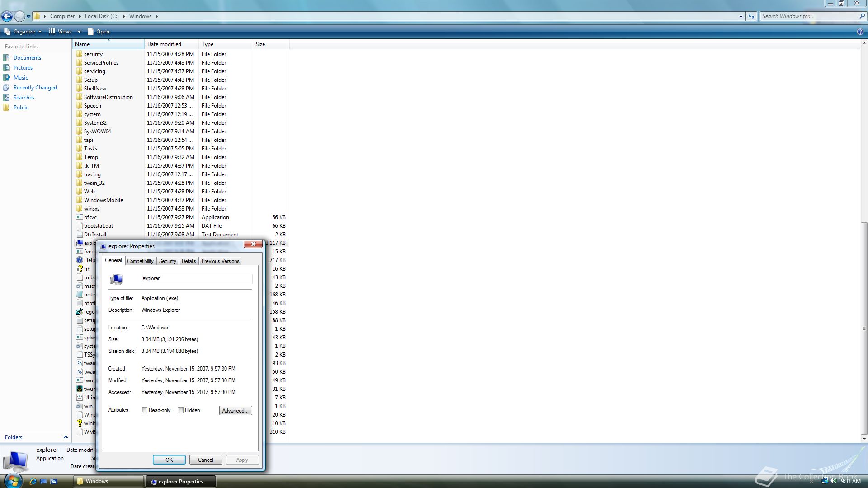The image size is (868, 488).
Task: Switch to the Security tab
Action: click(167, 261)
